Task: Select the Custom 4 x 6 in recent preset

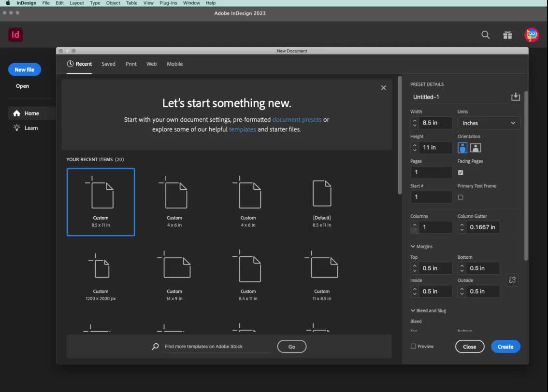Action: [x=174, y=202]
